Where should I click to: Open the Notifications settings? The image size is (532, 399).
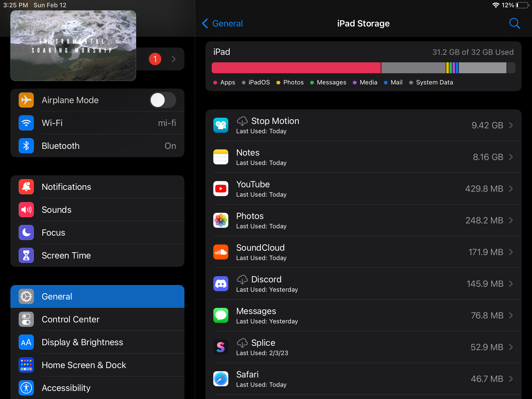tap(97, 187)
